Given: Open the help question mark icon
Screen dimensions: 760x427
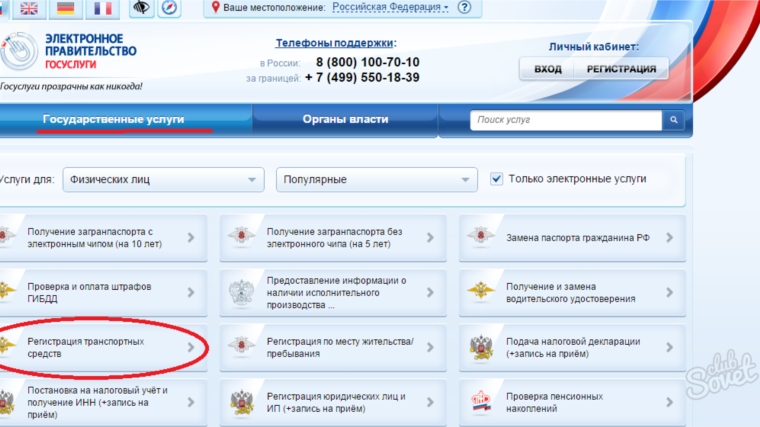Looking at the screenshot, I should (x=464, y=7).
